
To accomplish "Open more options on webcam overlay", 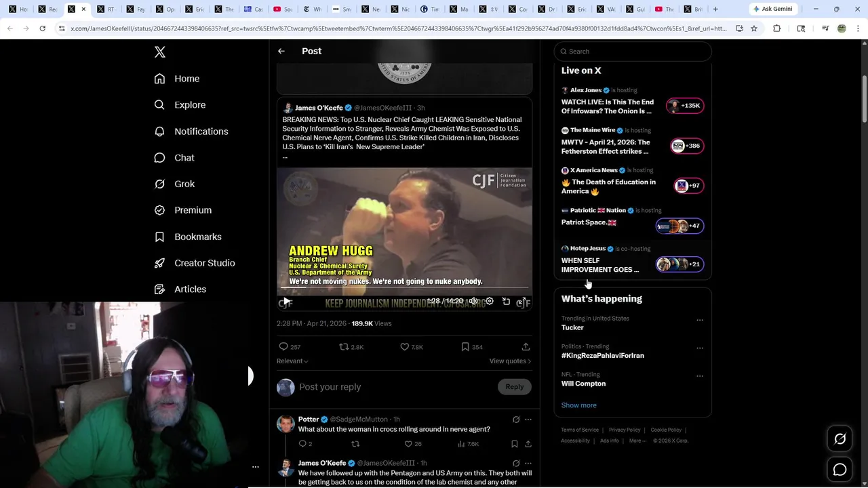I will tap(255, 467).
